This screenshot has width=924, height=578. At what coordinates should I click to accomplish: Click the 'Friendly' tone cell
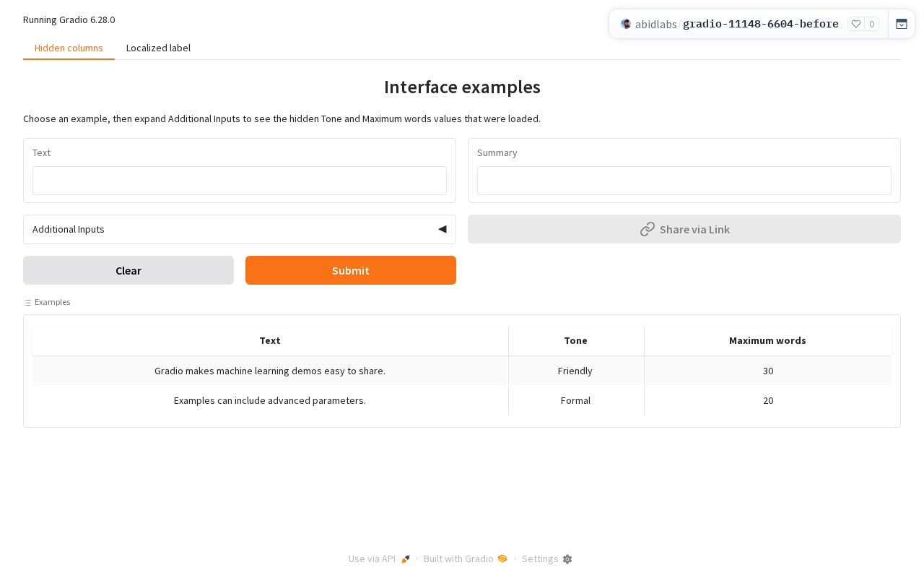click(575, 371)
